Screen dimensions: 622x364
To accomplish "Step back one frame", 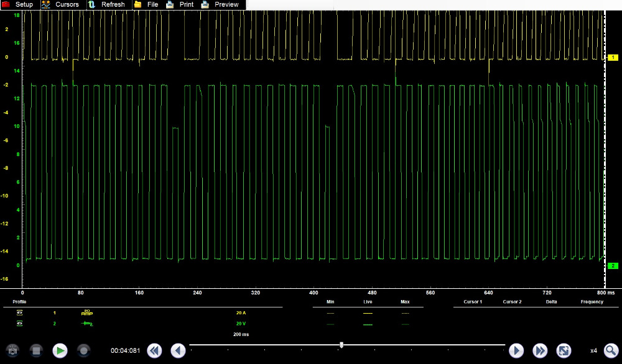I will point(178,350).
